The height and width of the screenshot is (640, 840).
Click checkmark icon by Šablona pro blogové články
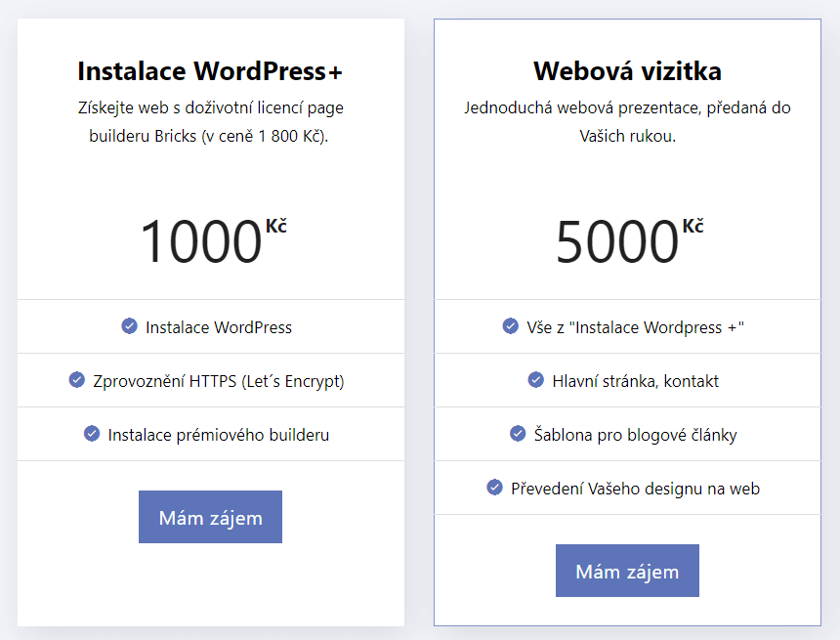(518, 434)
